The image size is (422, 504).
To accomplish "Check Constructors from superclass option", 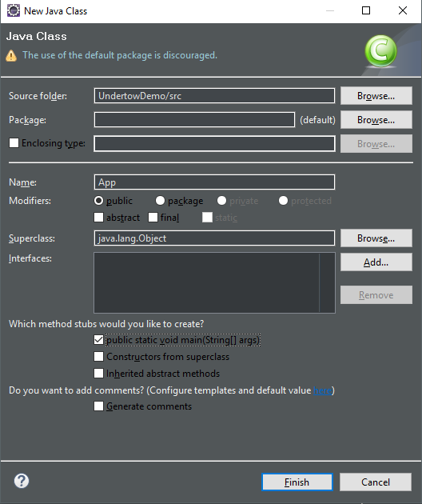I will coord(98,357).
